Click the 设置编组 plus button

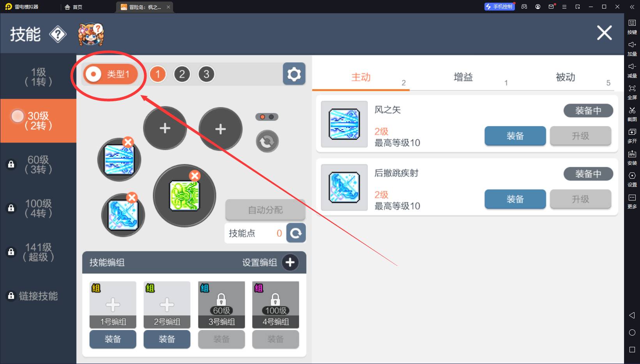click(290, 262)
